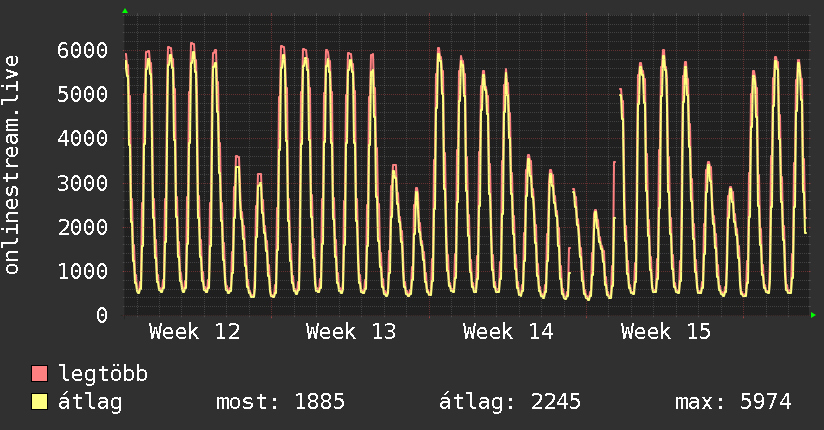Click the Week 13 axis label
The height and width of the screenshot is (430, 824).
coord(351,332)
